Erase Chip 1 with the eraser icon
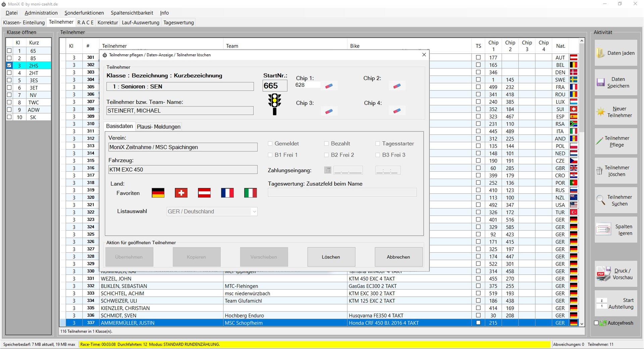644x349 pixels. [329, 86]
